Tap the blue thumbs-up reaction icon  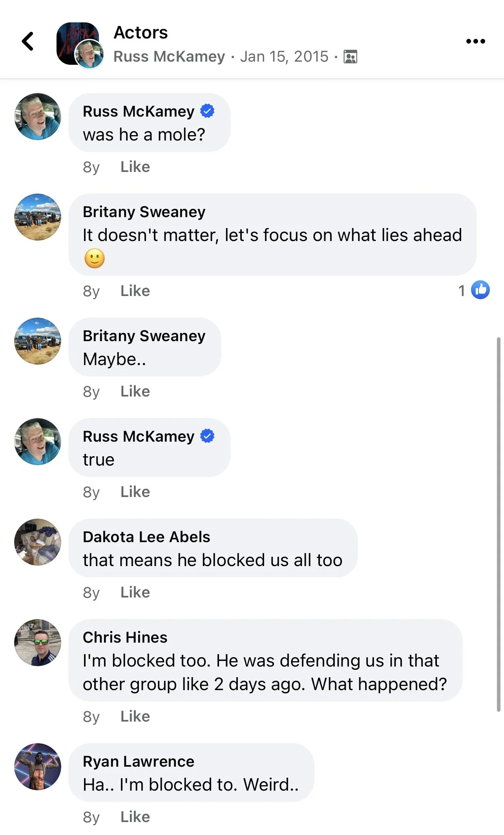(480, 290)
